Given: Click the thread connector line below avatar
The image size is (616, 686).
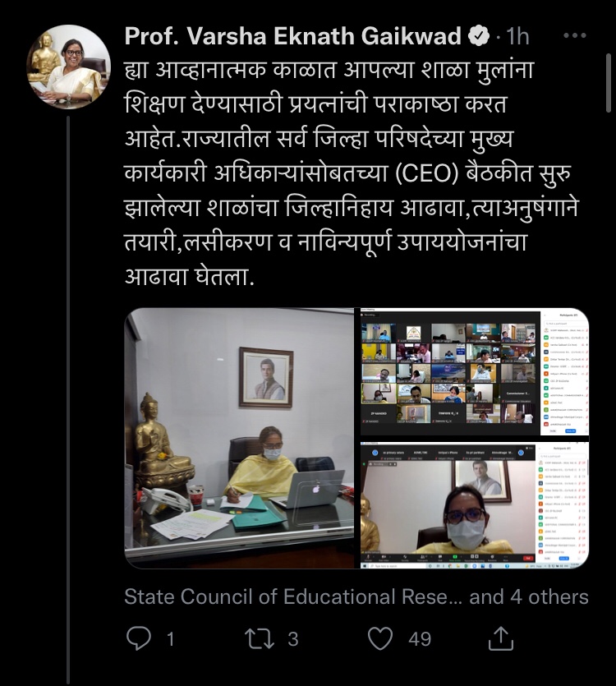Looking at the screenshot, I should point(68,400).
